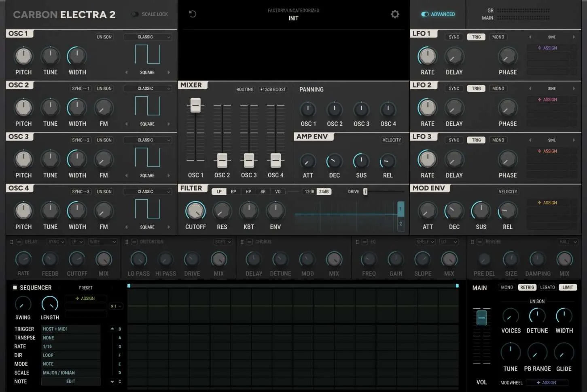
Task: Click OSC 1 square waveform display
Action: [x=147, y=55]
